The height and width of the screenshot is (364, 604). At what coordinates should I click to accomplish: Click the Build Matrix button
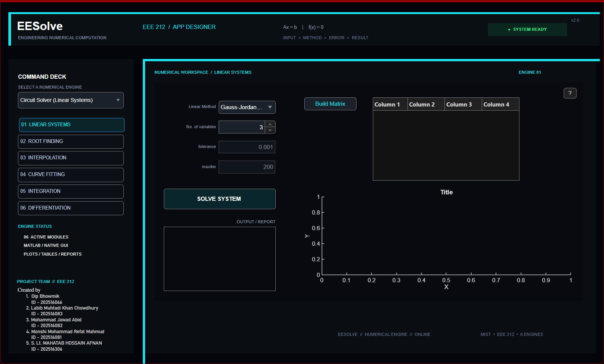(x=330, y=104)
